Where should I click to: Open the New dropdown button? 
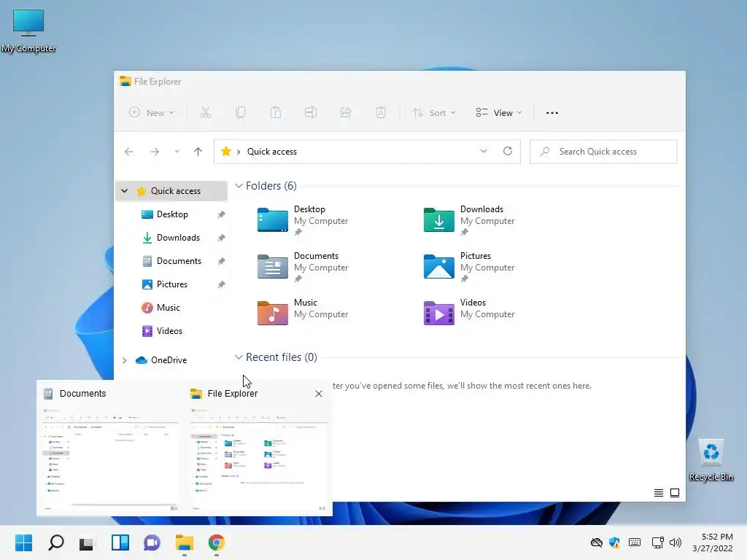[152, 113]
